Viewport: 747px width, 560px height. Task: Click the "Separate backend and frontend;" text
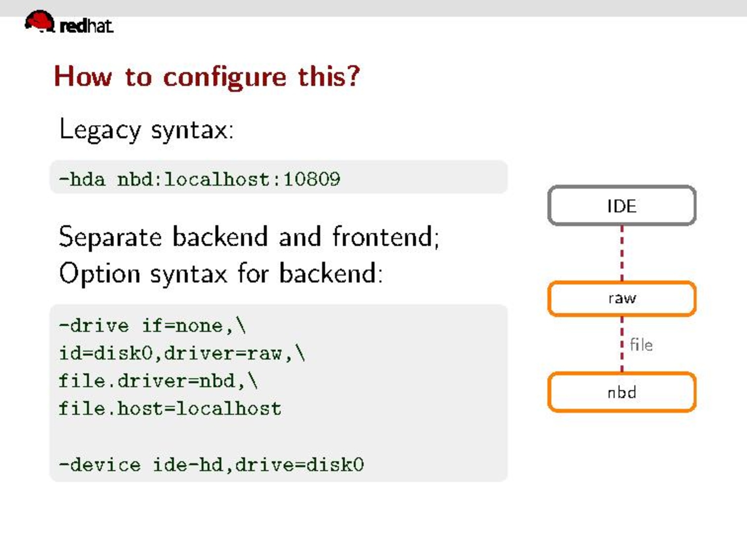click(x=249, y=237)
